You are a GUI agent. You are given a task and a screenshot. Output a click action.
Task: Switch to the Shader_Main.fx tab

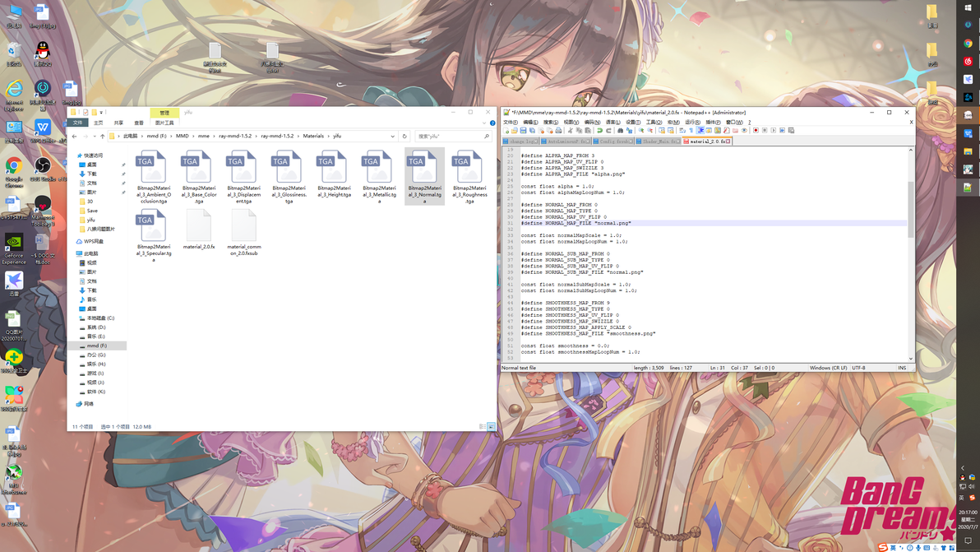tap(658, 141)
